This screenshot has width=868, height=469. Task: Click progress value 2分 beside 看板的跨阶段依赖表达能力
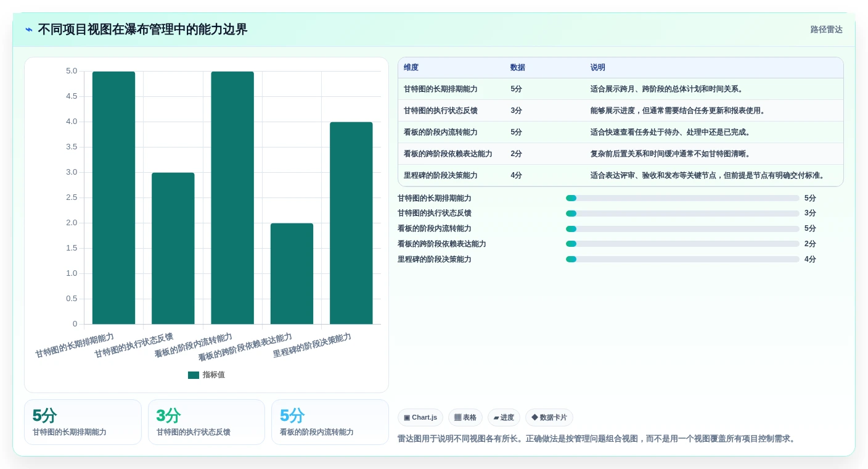(810, 244)
